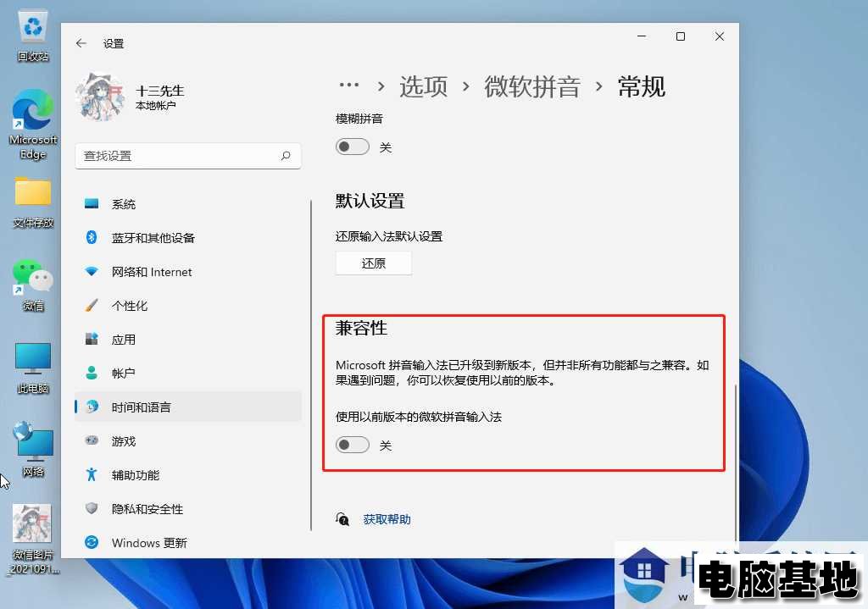This screenshot has height=609, width=868.
Task: Select the Microsoft Edge desktop shortcut
Action: pyautogui.click(x=33, y=124)
